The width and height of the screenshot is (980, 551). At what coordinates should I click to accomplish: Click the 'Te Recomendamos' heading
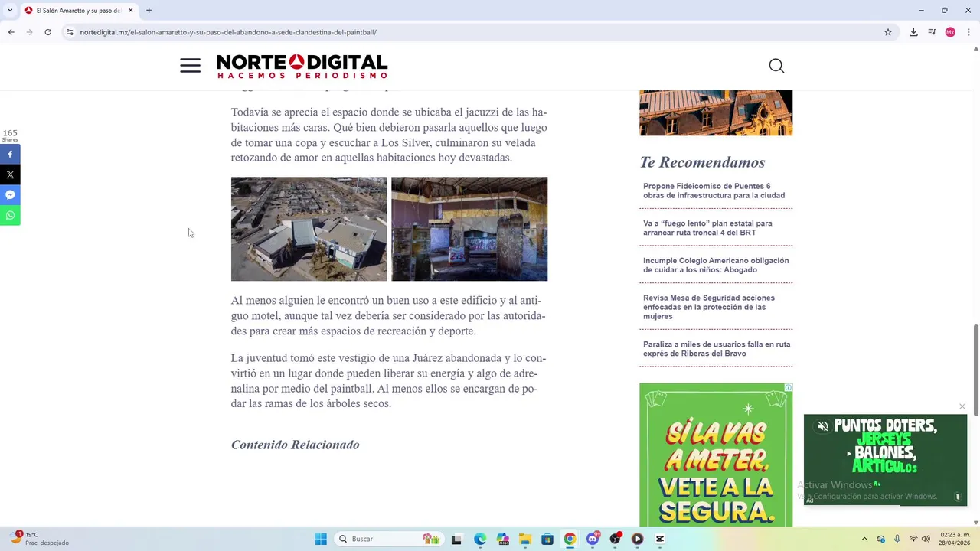click(x=702, y=162)
